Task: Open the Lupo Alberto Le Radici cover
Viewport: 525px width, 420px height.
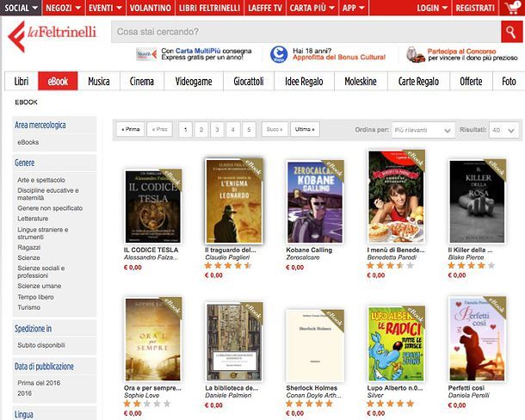Action: [396, 344]
